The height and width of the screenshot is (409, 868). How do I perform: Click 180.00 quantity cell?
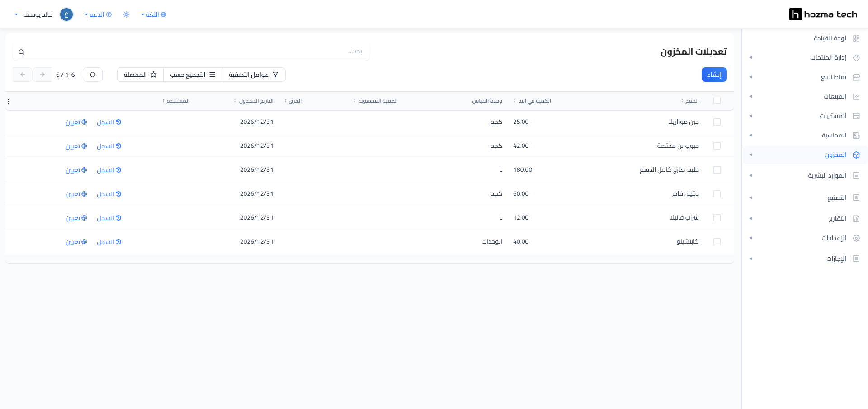coord(523,170)
